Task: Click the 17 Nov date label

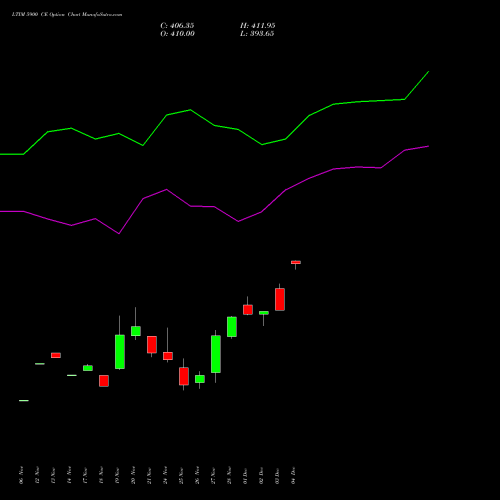Action: coord(85,475)
